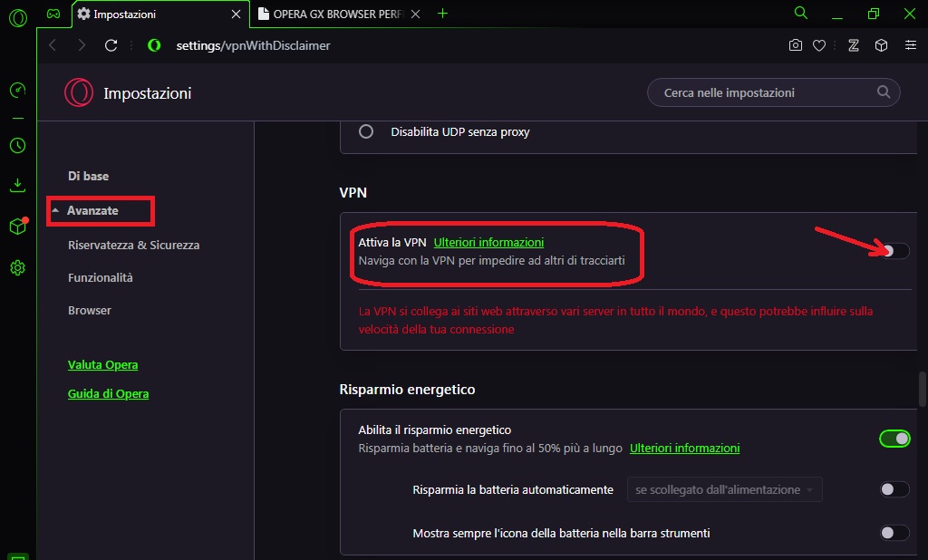Image resolution: width=928 pixels, height=560 pixels.
Task: Click the Z toolbar icon
Action: [854, 45]
